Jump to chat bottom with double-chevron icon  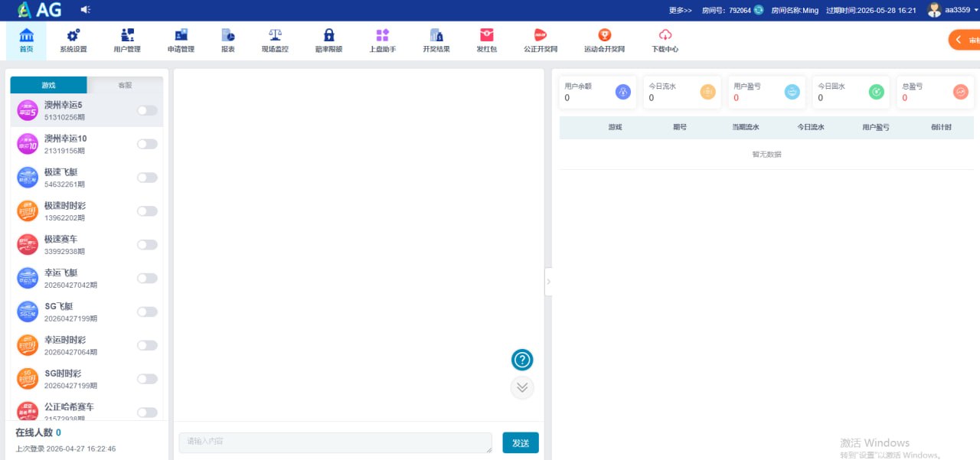click(x=522, y=387)
